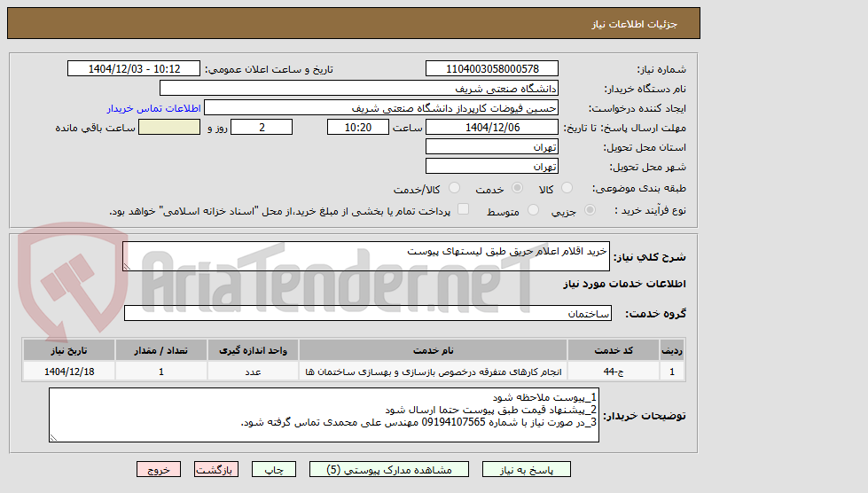
Task: Open اطلاعات تماس خریدار link
Action: tap(154, 108)
